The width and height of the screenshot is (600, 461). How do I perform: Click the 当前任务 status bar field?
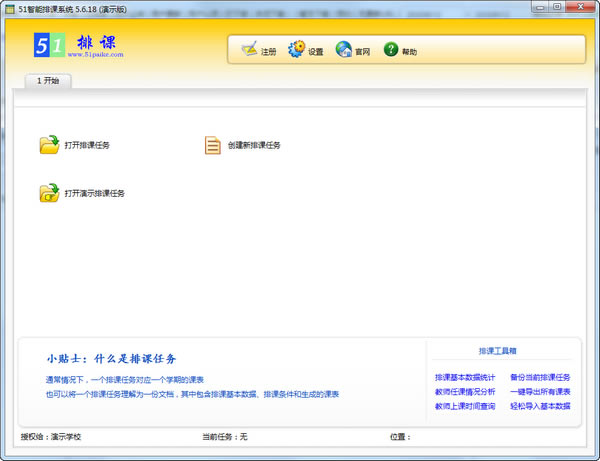coord(225,437)
